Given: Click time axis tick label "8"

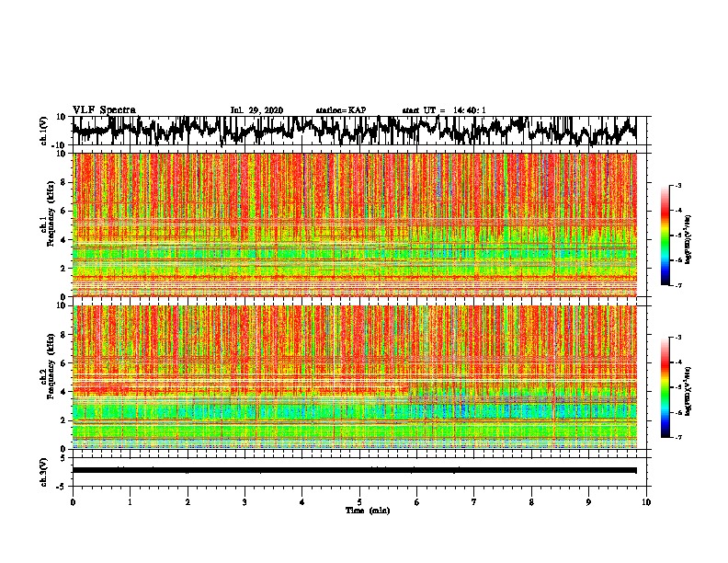Looking at the screenshot, I should pyautogui.click(x=531, y=502).
